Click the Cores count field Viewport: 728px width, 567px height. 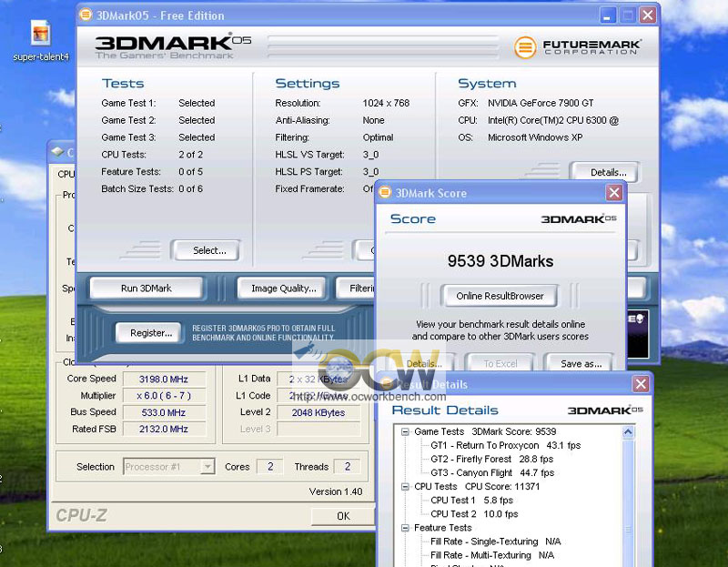pyautogui.click(x=270, y=467)
